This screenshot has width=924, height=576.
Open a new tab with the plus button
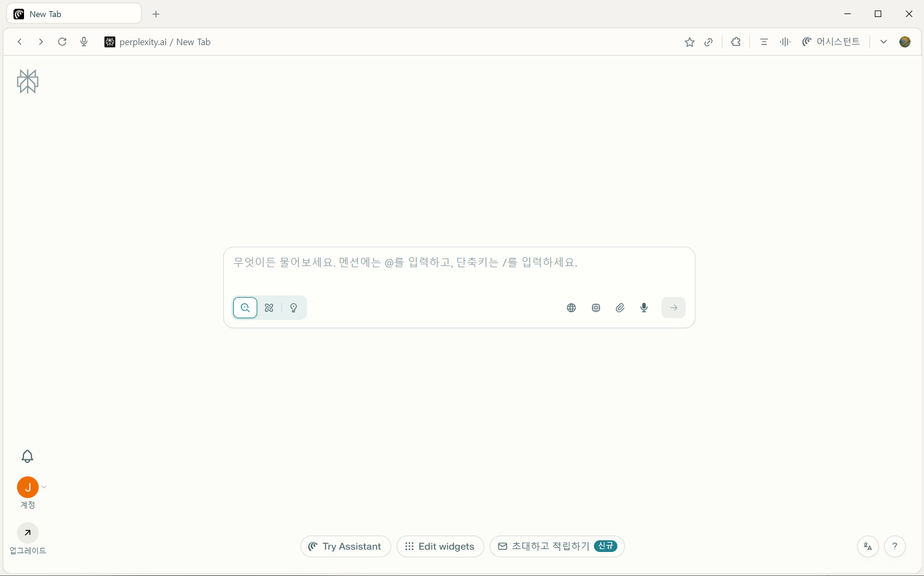(156, 14)
